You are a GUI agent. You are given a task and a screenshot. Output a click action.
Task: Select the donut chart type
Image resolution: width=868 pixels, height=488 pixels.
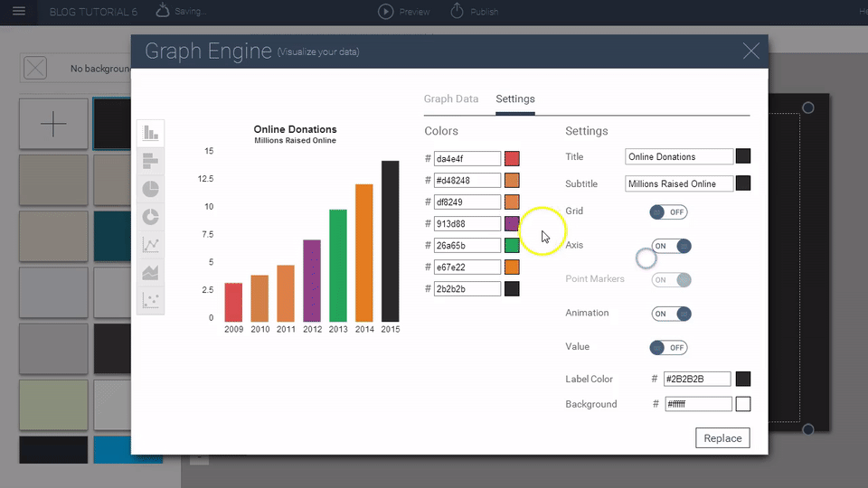[151, 217]
